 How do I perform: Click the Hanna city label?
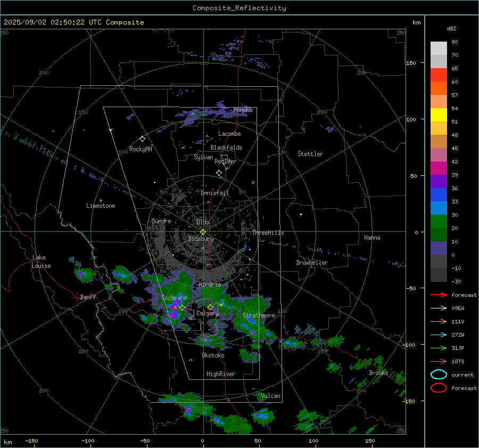tap(372, 237)
